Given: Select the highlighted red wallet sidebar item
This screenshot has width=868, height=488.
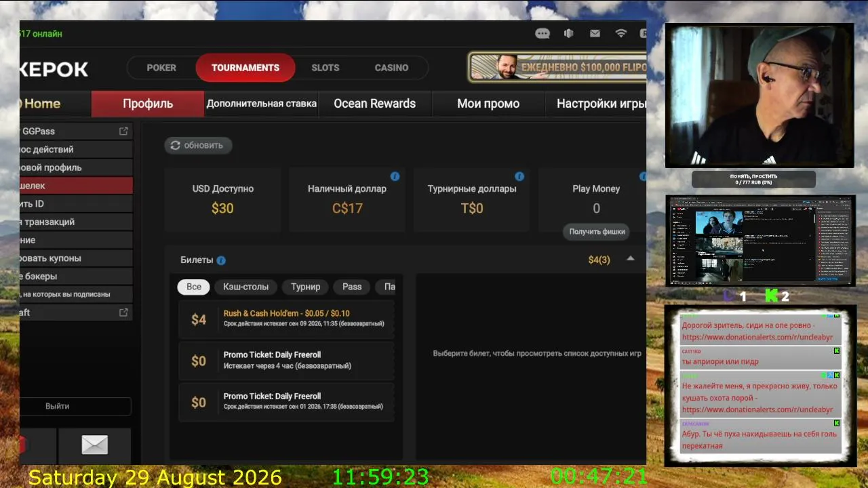Looking at the screenshot, I should (x=76, y=185).
